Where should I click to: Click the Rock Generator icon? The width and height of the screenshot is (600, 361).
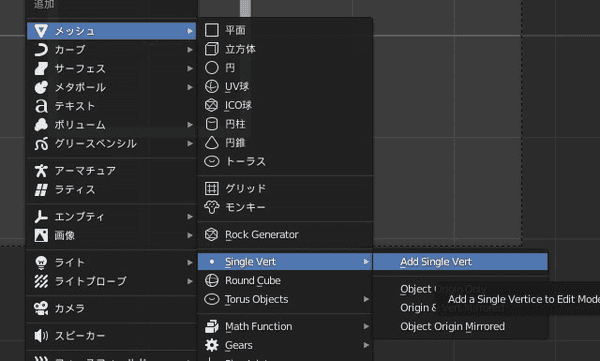point(212,234)
